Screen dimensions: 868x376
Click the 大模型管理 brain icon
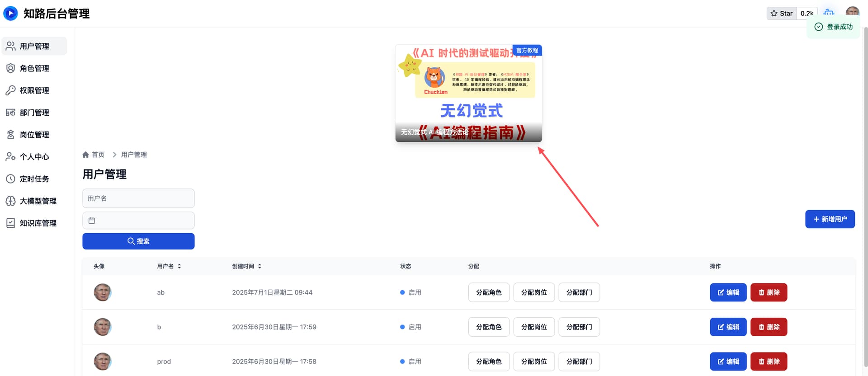(x=10, y=201)
